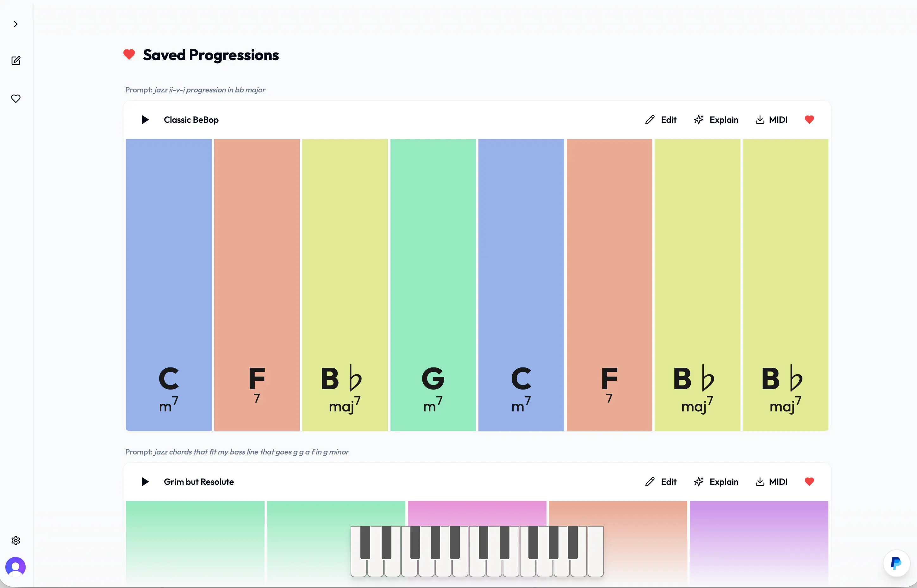Screen dimensions: 917x588
Task: Open saved favorites heart icon in sidebar
Action: pyautogui.click(x=16, y=98)
